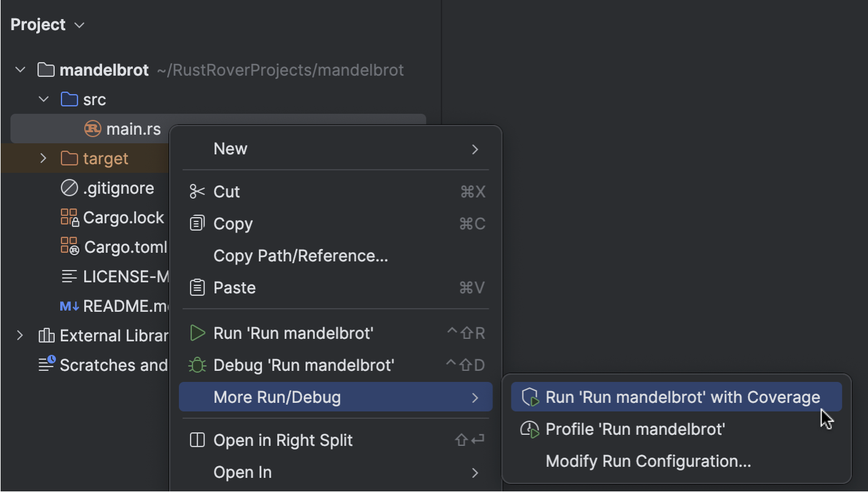Choose Modify Run Configuration

[x=648, y=461]
